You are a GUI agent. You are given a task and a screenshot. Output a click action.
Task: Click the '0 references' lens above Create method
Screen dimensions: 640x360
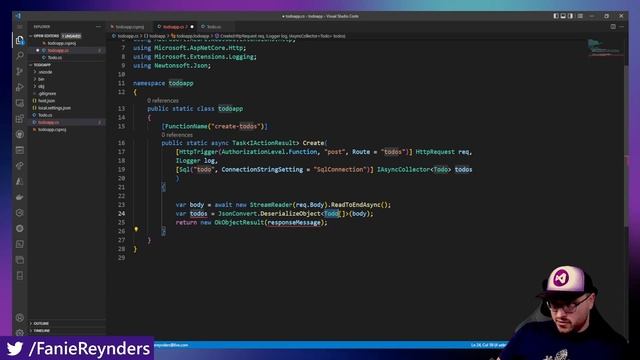pos(177,135)
